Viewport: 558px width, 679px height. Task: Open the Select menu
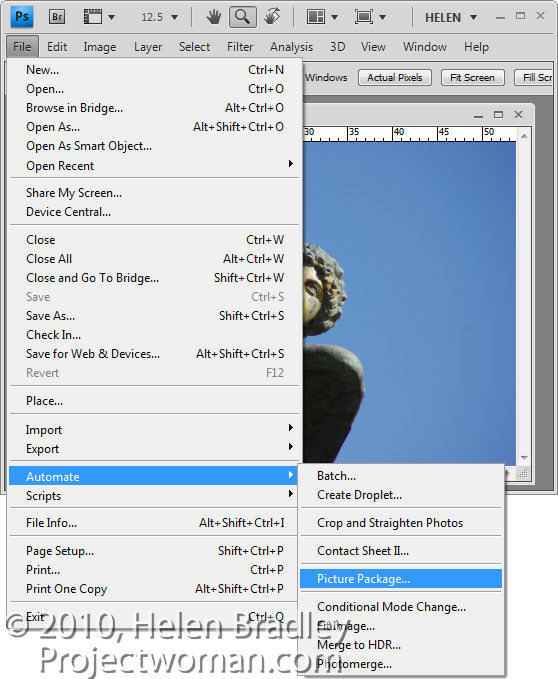194,47
